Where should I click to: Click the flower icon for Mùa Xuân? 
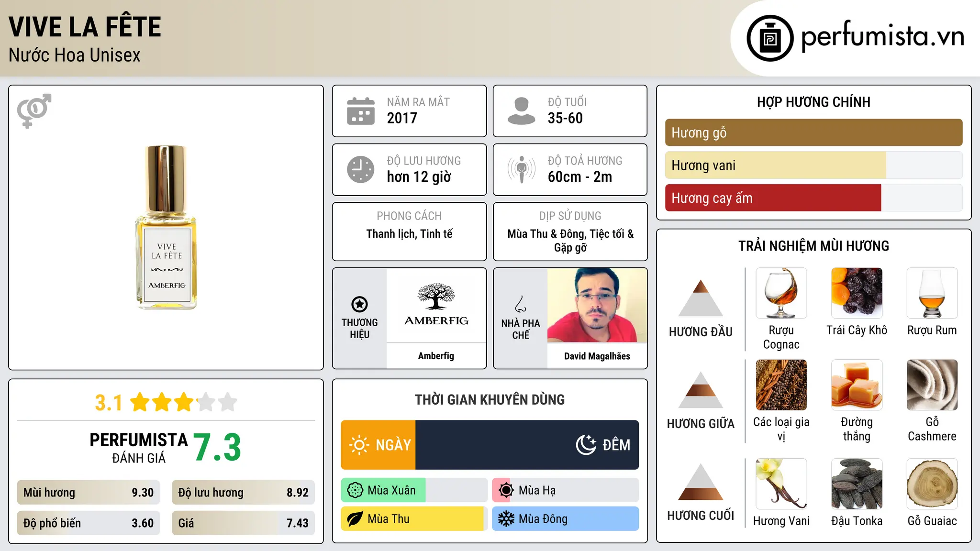pyautogui.click(x=355, y=490)
